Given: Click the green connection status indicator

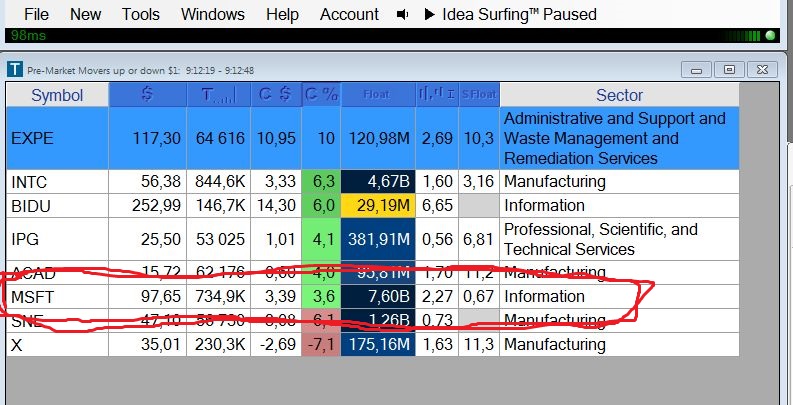Looking at the screenshot, I should click(x=770, y=35).
